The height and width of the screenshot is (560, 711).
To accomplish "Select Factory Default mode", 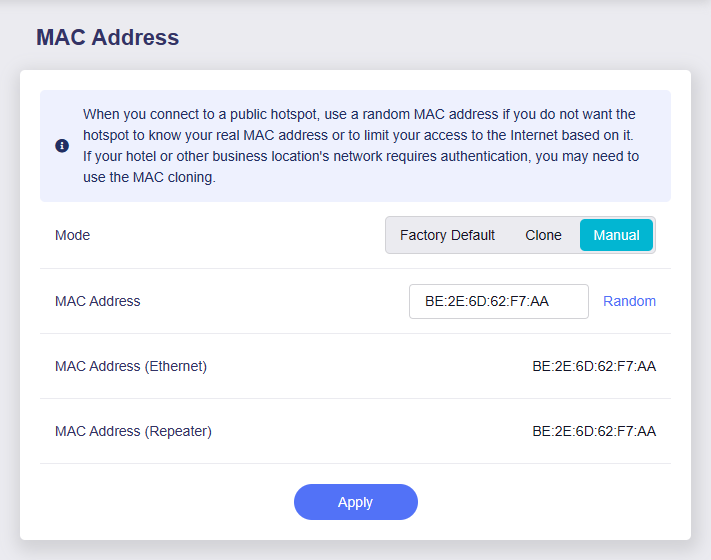I will (x=447, y=236).
